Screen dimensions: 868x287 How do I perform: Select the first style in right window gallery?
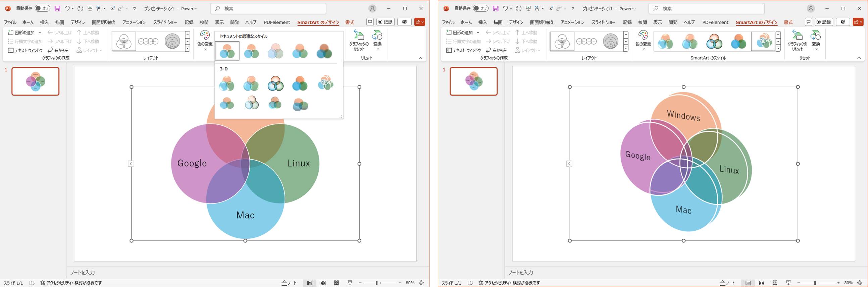pos(665,42)
